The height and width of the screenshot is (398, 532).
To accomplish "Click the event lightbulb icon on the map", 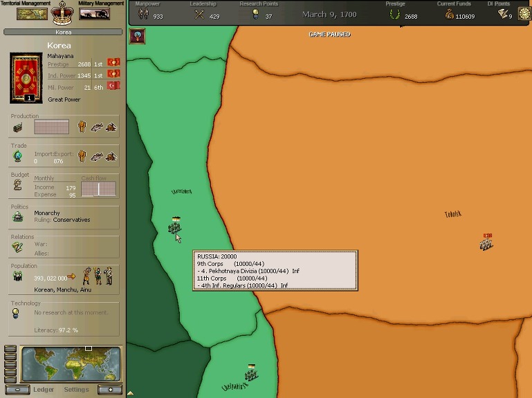I will pos(138,36).
